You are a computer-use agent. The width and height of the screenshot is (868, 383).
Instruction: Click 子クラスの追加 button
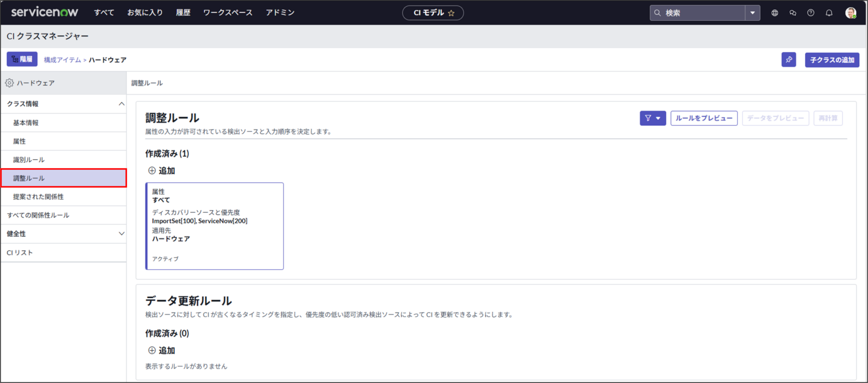(832, 60)
